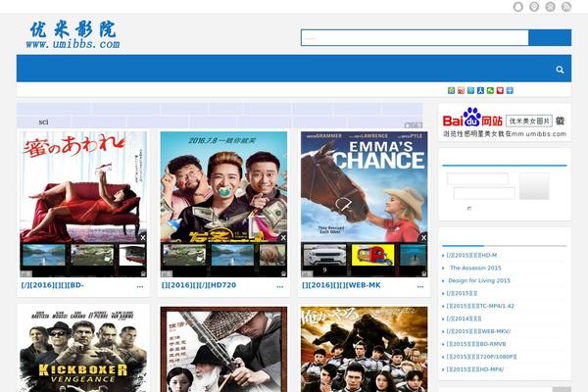Share via the Sina Weibo icon

point(461,90)
